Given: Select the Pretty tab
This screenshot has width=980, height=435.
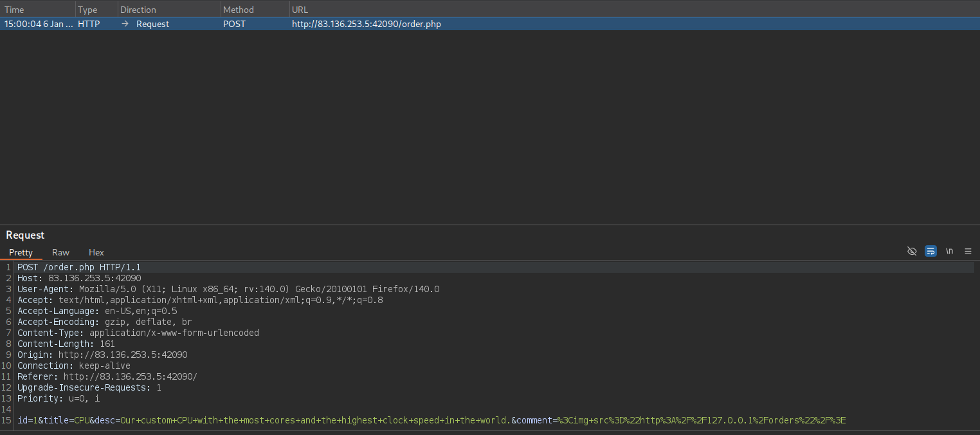Looking at the screenshot, I should [21, 252].
